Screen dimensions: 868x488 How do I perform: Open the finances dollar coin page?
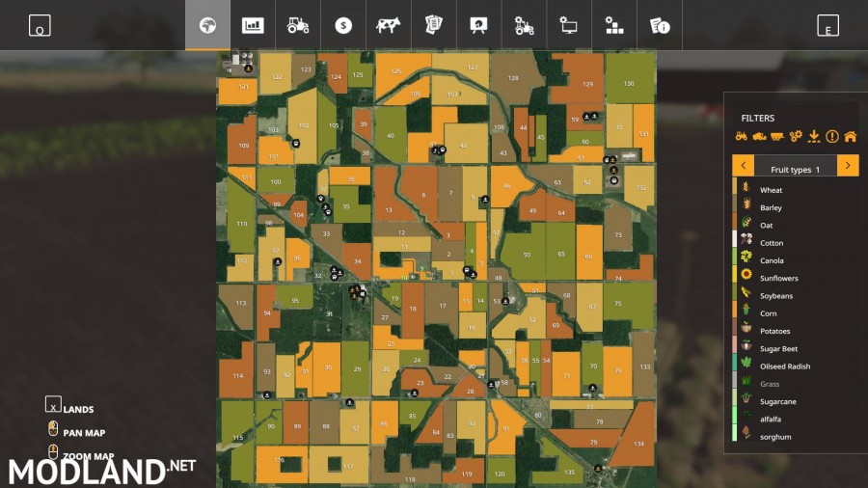point(343,25)
